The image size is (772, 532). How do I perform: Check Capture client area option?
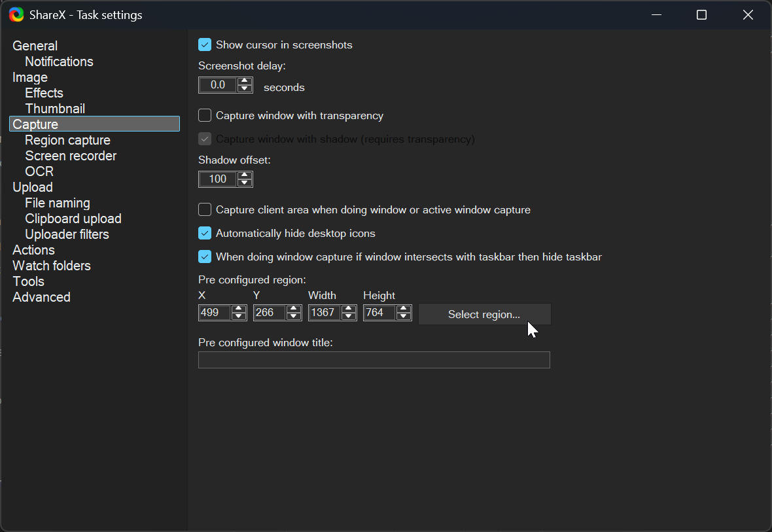205,210
